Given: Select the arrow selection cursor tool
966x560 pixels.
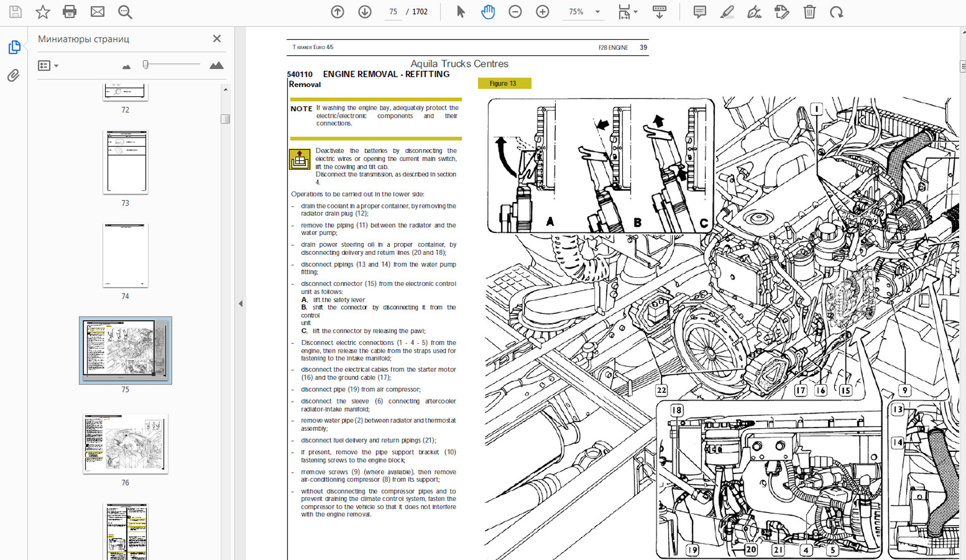Looking at the screenshot, I should [x=460, y=12].
